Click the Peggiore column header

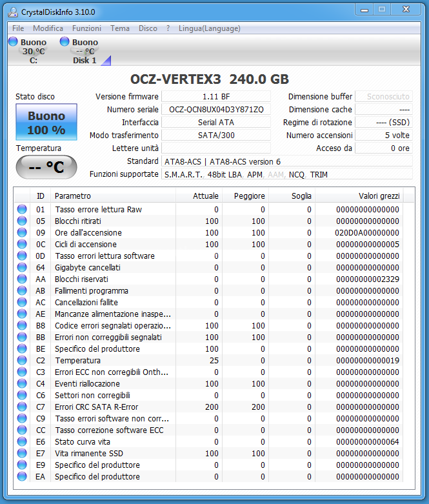click(x=246, y=196)
